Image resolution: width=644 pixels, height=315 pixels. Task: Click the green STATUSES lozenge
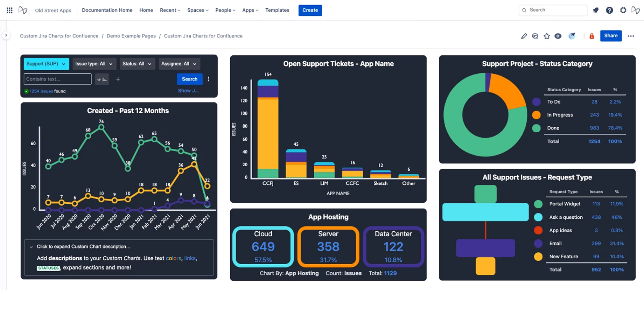48,268
